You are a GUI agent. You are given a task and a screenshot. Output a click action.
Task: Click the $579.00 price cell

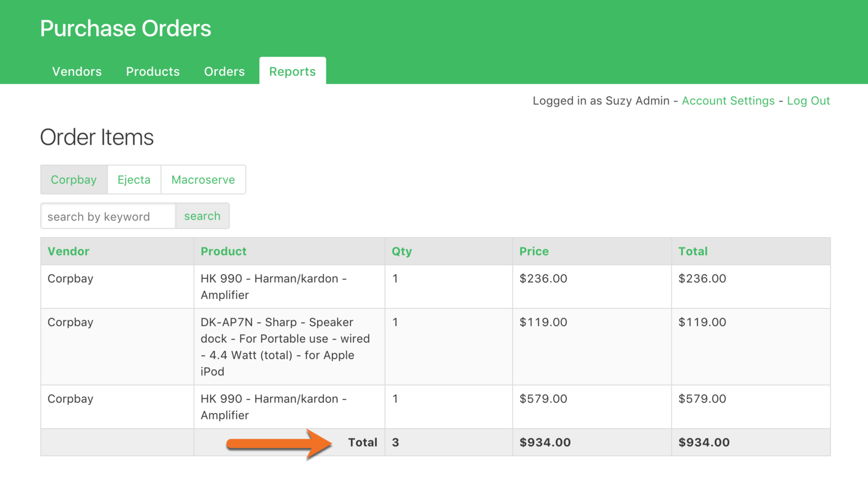coord(543,399)
